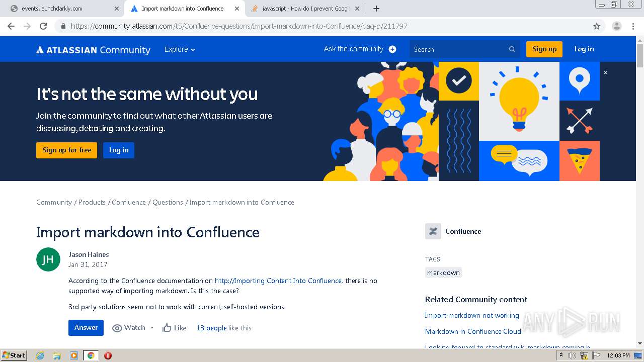
Task: Click the search magnifier icon
Action: 512,49
